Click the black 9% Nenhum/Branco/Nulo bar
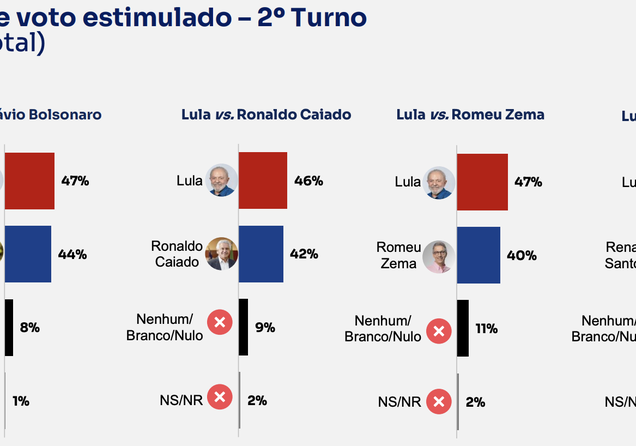 coord(243,327)
